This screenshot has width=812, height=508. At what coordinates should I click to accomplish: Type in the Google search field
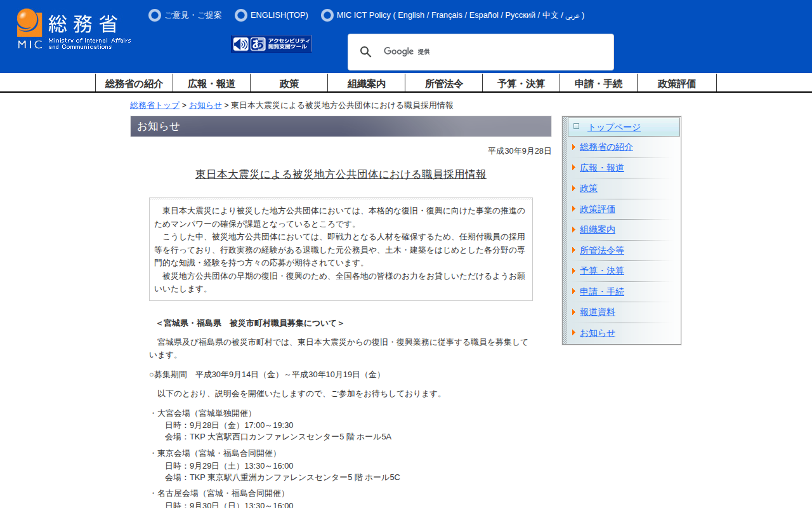tap(495, 52)
